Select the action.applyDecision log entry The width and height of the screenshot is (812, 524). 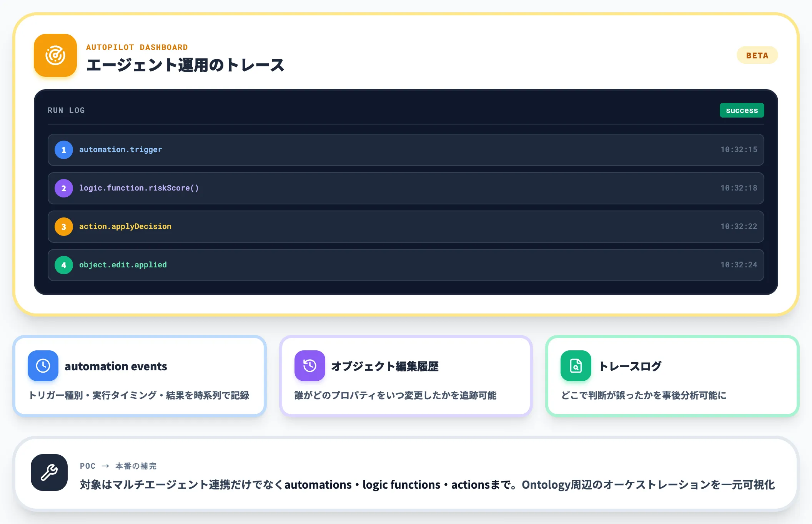pyautogui.click(x=406, y=227)
